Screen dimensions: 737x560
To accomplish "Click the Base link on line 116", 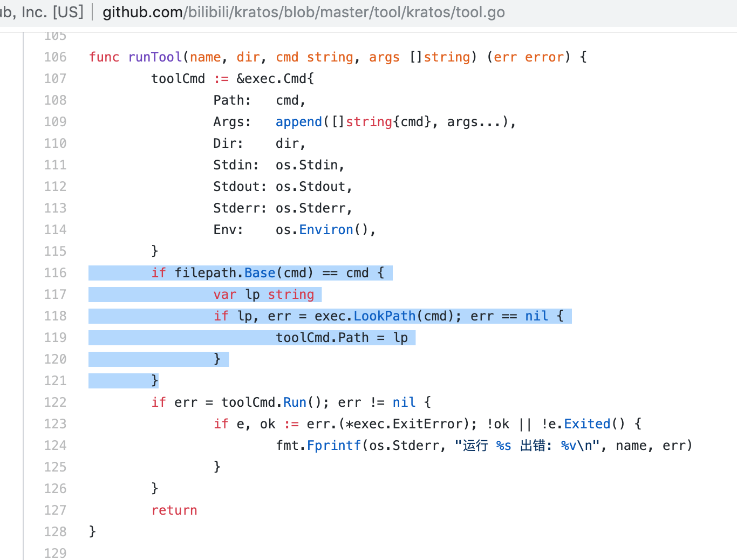I will [x=260, y=272].
